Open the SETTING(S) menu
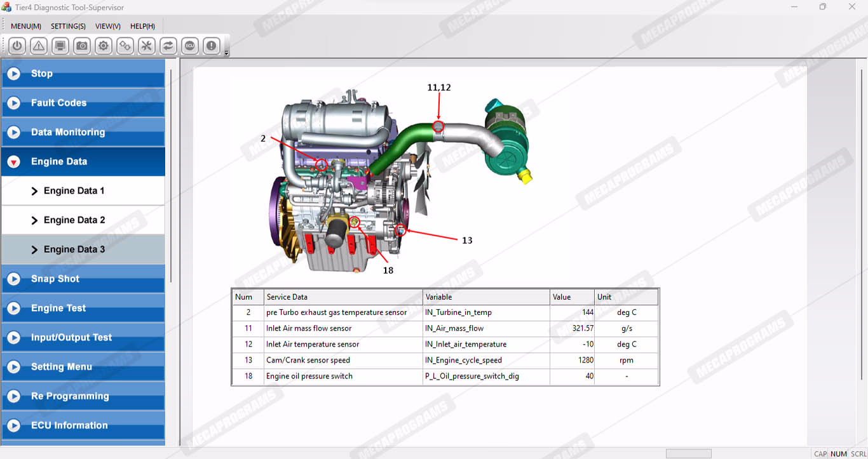 click(68, 26)
